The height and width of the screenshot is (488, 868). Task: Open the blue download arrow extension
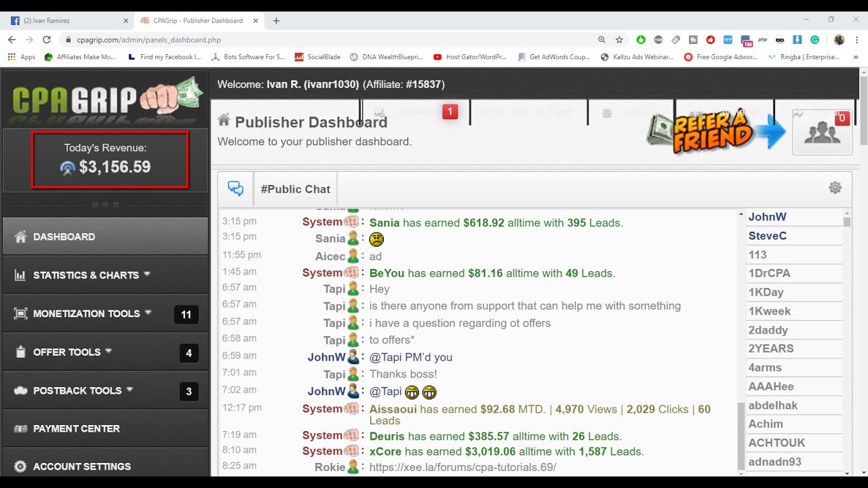pos(797,40)
